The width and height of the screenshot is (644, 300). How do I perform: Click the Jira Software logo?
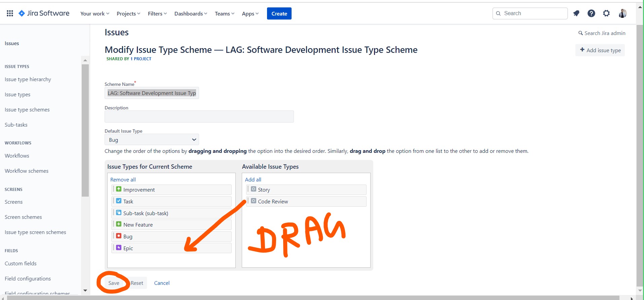pos(44,13)
